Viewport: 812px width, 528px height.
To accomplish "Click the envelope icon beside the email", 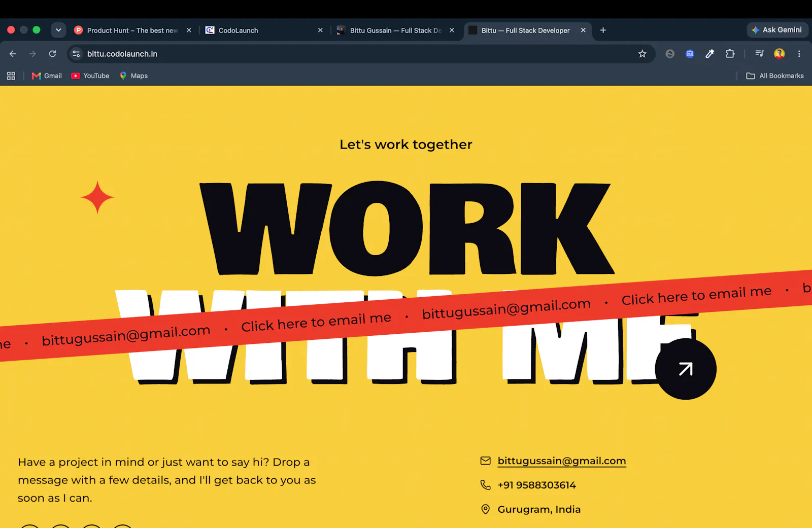I will point(486,461).
